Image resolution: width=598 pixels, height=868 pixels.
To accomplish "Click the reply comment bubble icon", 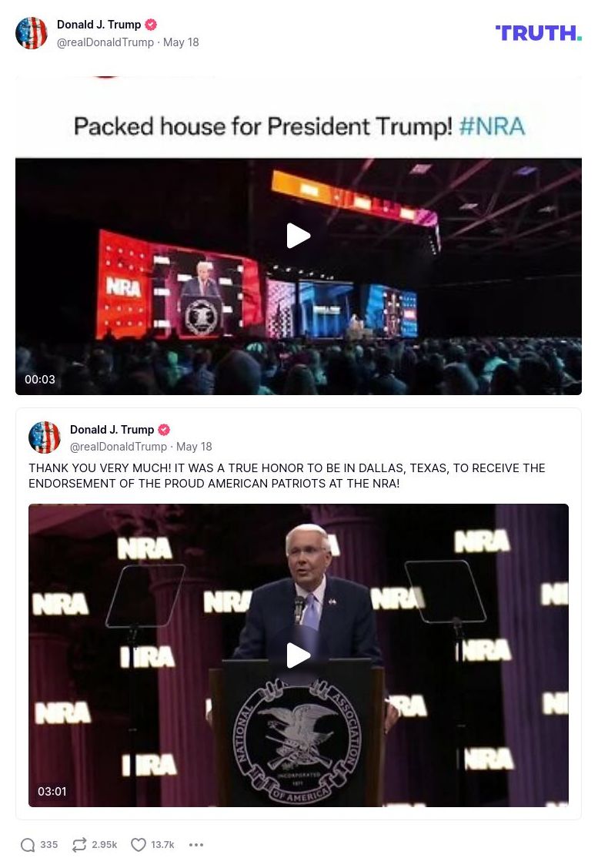I will pyautogui.click(x=28, y=844).
